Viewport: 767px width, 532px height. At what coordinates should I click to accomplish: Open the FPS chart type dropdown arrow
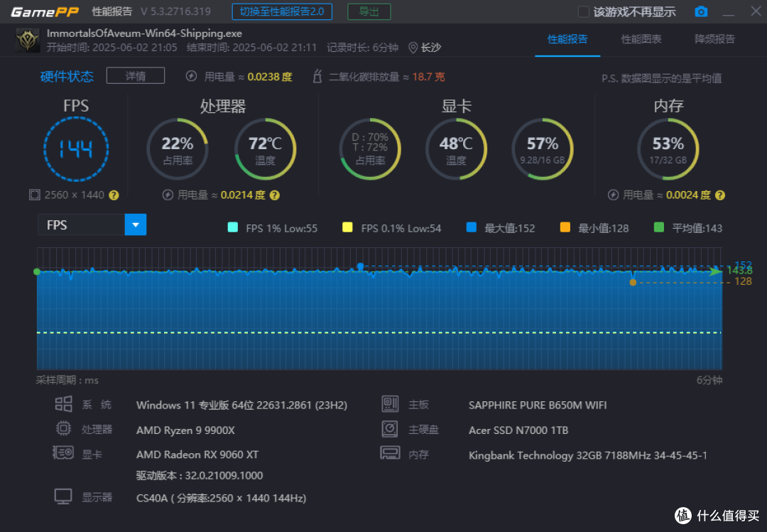(136, 224)
